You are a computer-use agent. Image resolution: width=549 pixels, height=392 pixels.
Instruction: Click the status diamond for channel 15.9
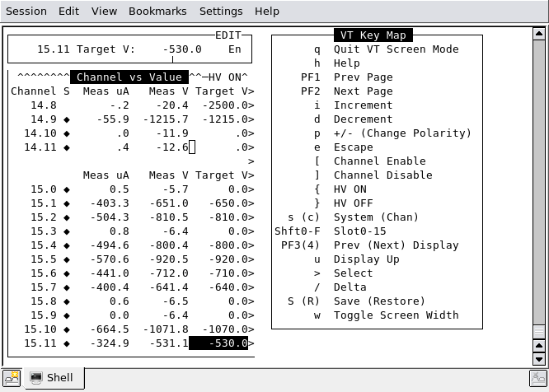point(67,315)
